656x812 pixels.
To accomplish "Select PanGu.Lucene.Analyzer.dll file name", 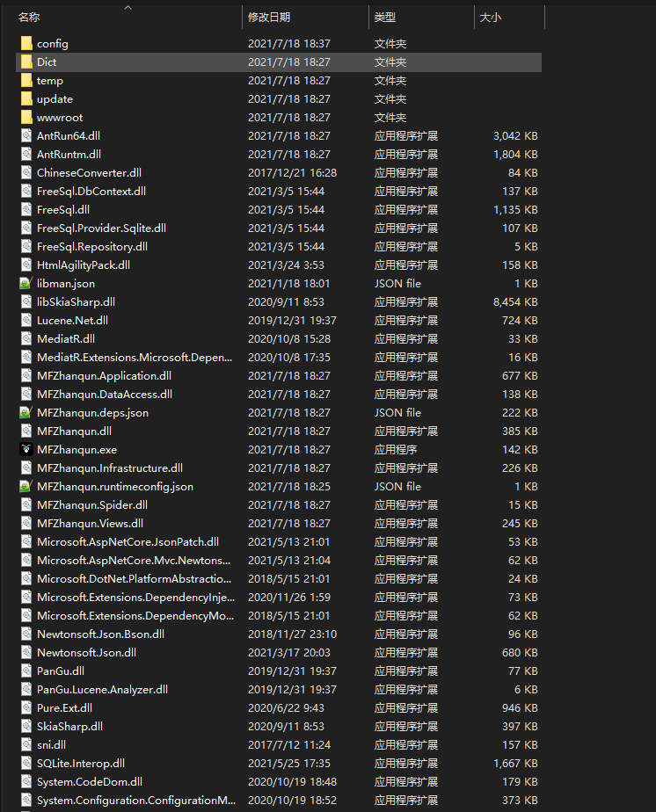I will click(x=103, y=690).
